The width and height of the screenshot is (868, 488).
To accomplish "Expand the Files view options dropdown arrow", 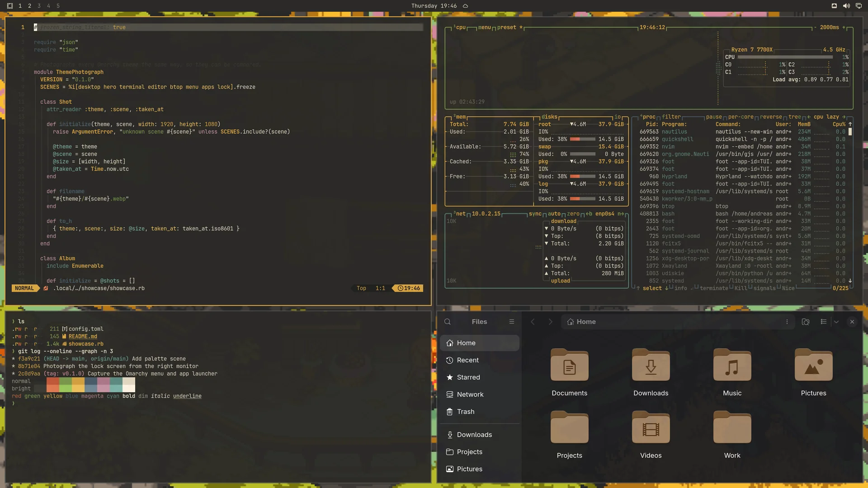I will (x=836, y=322).
